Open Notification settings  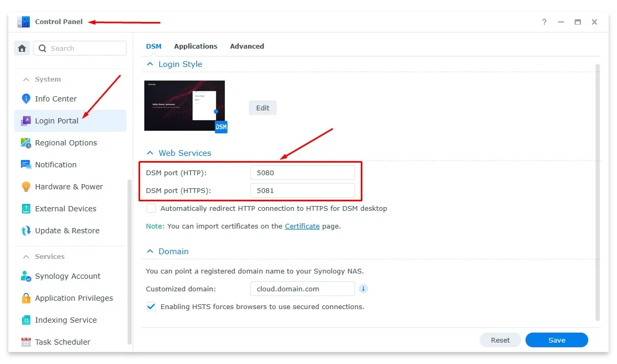point(55,165)
